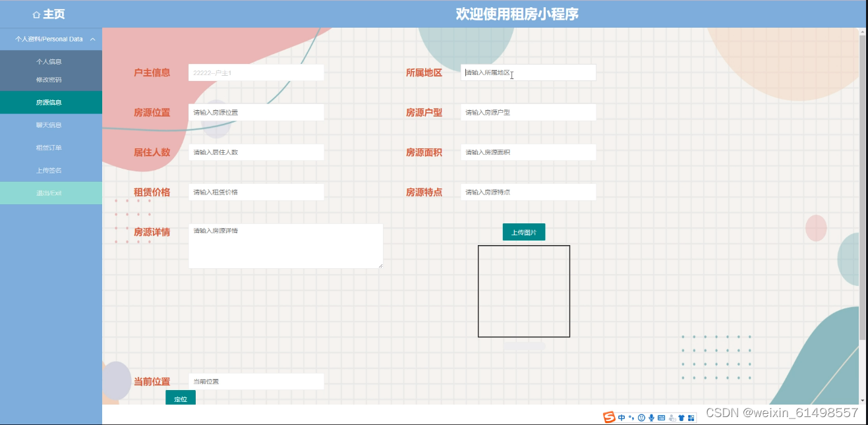This screenshot has height=425, width=868.
Task: Select 上传签名 in the sidebar
Action: click(x=51, y=170)
